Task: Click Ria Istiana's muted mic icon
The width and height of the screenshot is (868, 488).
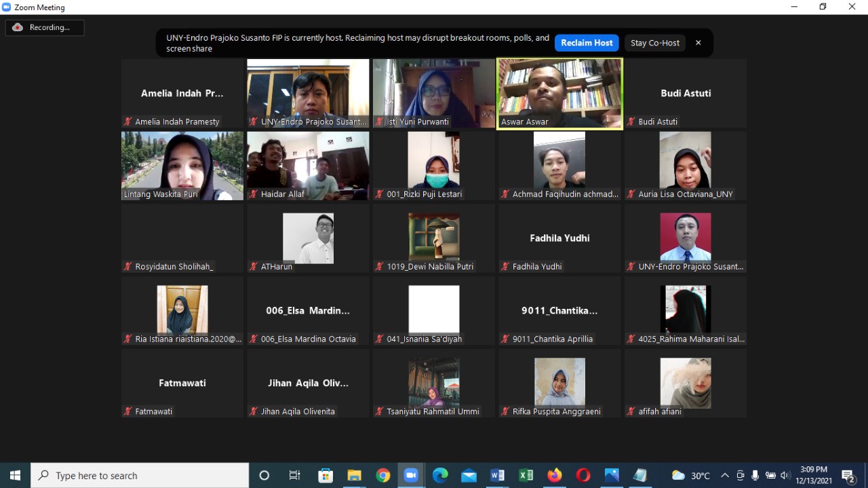Action: (127, 339)
